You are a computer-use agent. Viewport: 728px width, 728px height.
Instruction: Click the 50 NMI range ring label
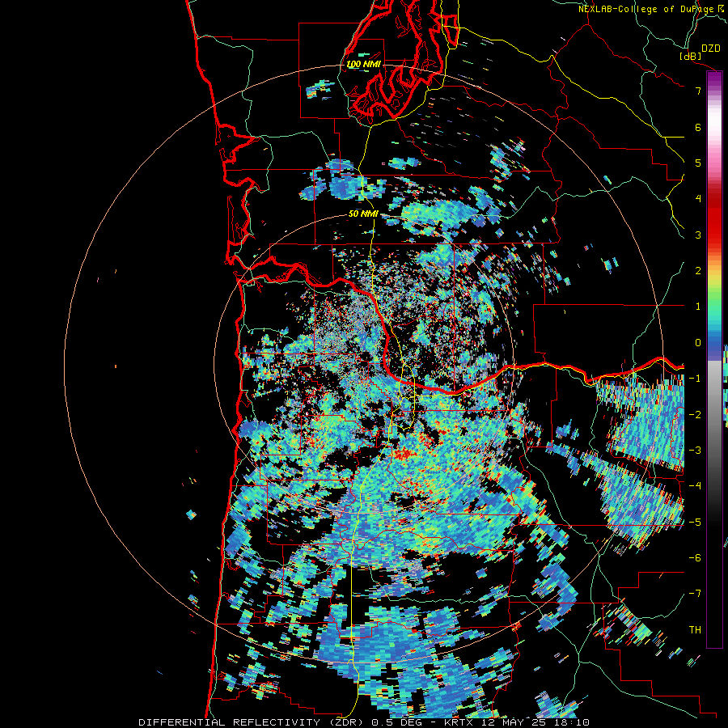click(x=363, y=214)
